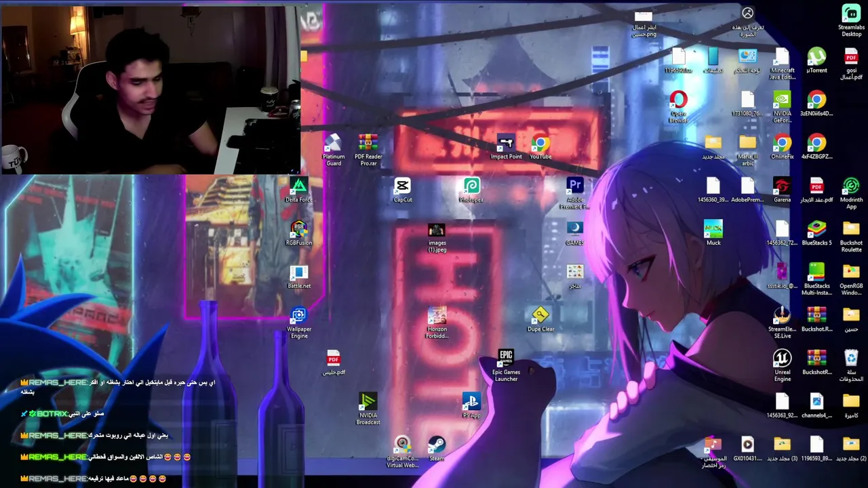Select the AdobePrem file icon

point(747,190)
